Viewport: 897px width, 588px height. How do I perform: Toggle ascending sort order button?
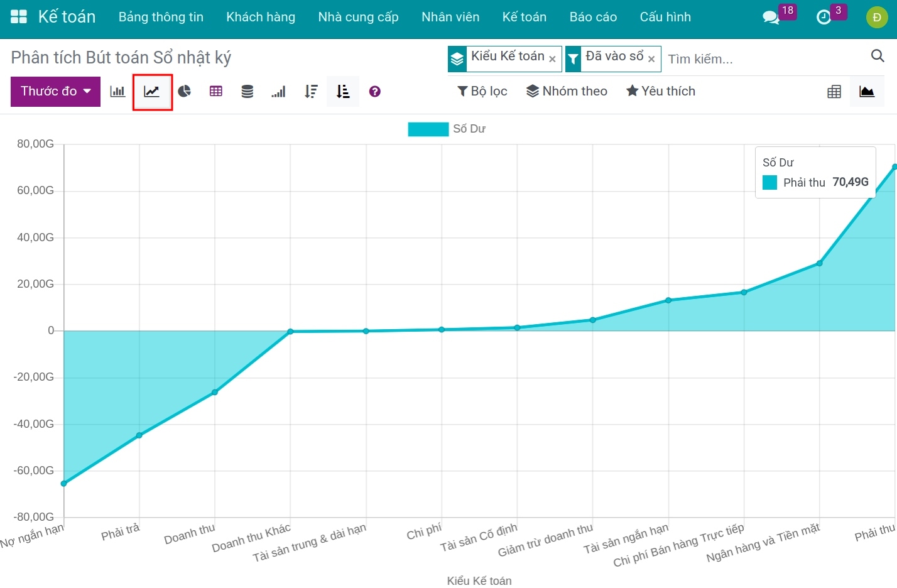(343, 92)
